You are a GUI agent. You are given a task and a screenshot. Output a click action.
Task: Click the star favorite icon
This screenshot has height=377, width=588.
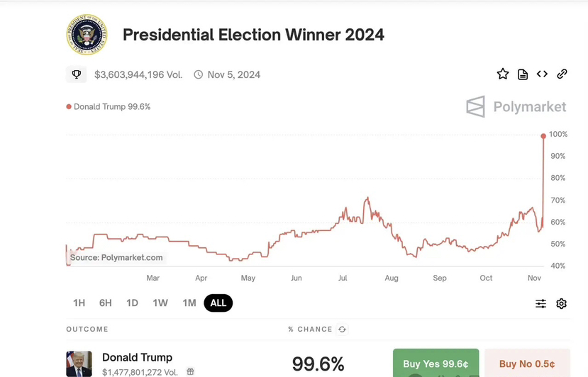(503, 74)
